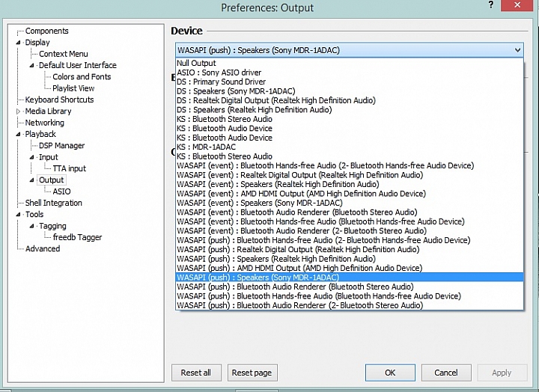The height and width of the screenshot is (392, 539).
Task: Click the Cancel button
Action: click(446, 373)
